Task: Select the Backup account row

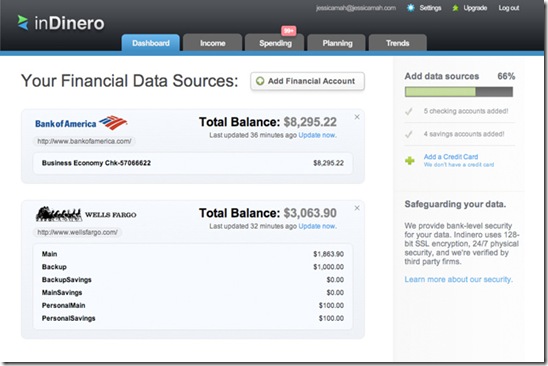Action: tap(193, 267)
